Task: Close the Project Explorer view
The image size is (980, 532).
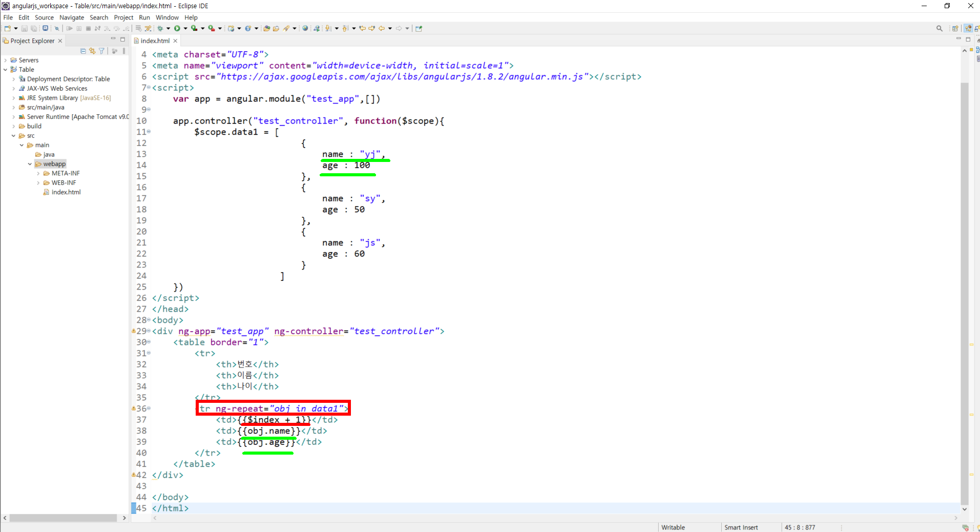Action: coord(60,40)
